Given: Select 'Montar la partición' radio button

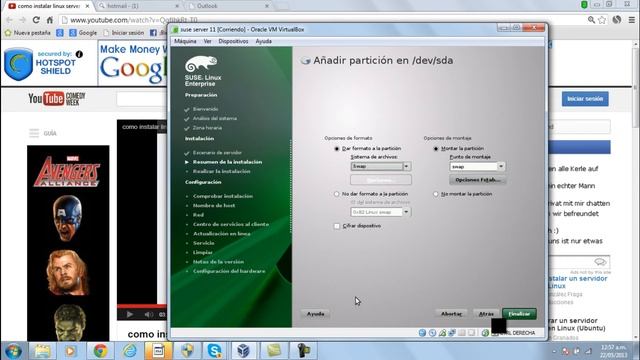Looking at the screenshot, I should (436, 149).
